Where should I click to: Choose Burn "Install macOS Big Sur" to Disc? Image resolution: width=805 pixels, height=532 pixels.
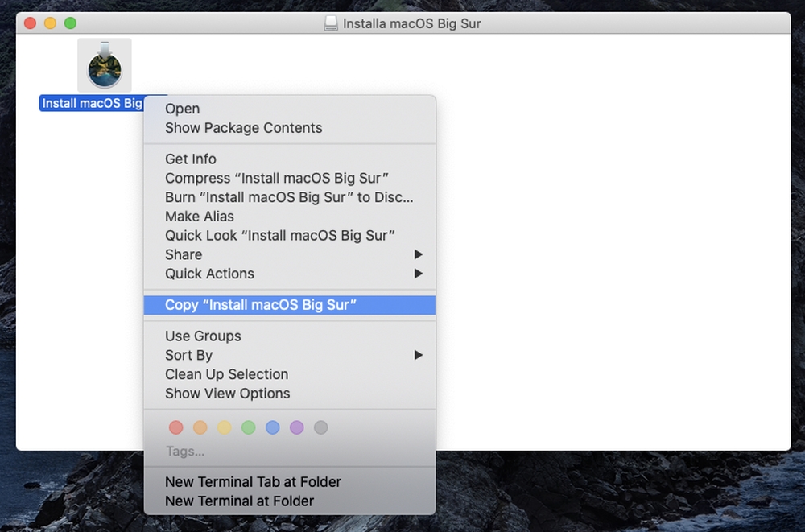[290, 197]
